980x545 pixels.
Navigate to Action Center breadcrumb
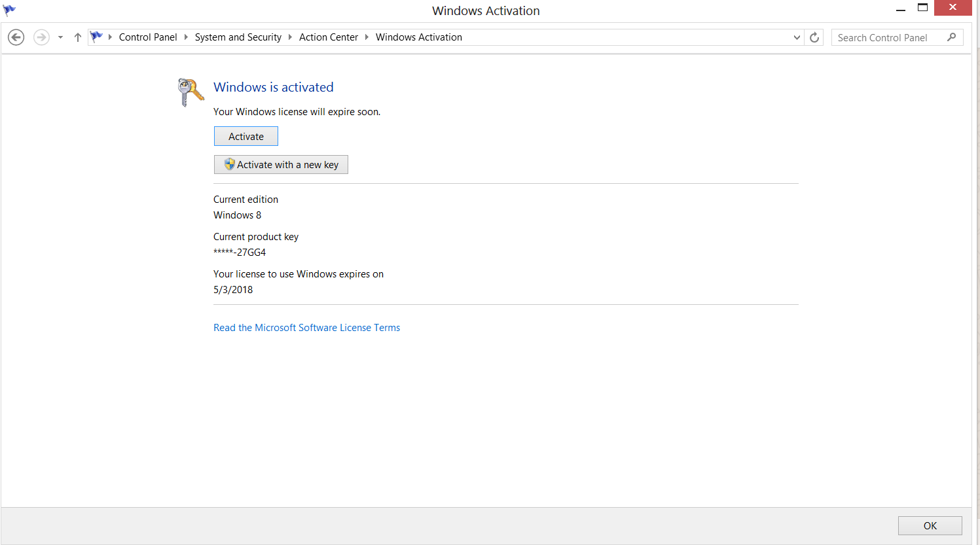329,37
